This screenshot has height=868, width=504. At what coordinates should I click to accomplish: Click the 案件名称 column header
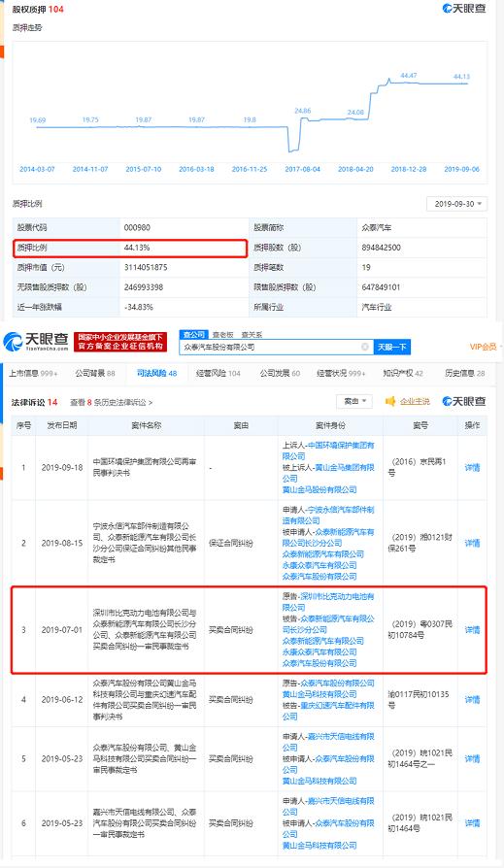[x=147, y=425]
